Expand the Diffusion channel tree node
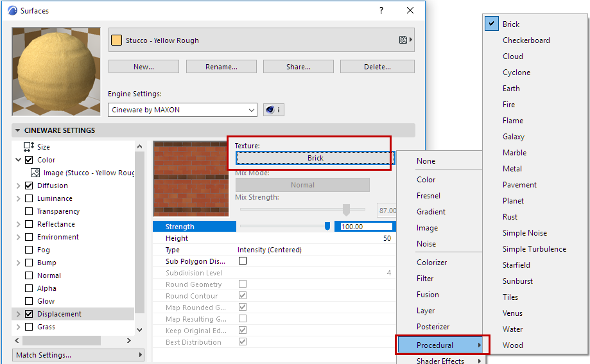The image size is (590, 364). pos(18,186)
